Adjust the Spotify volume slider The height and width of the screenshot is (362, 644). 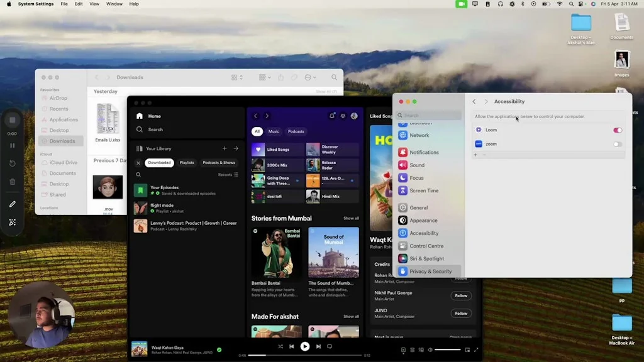pos(447,349)
